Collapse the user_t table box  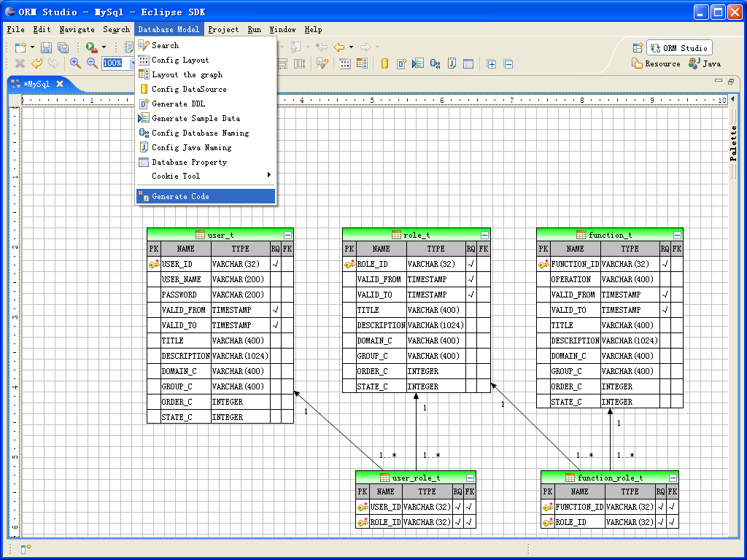coord(287,235)
